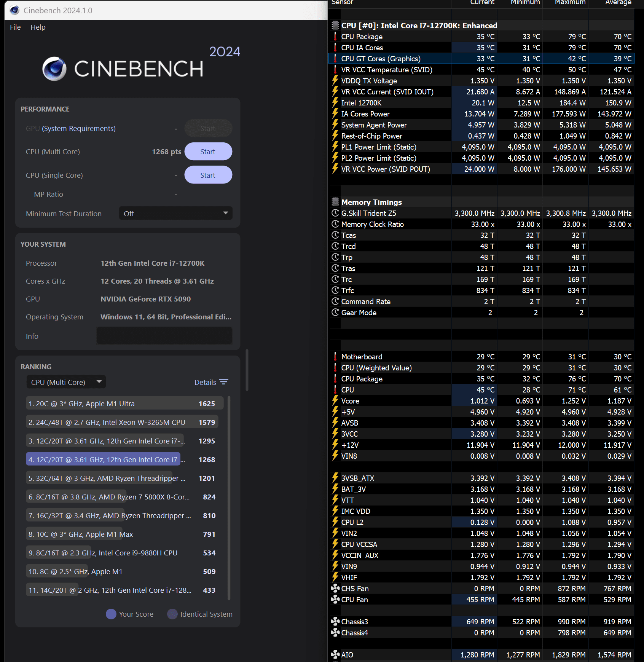The width and height of the screenshot is (644, 662).
Task: Start the CPU (Multi Core) test
Action: point(208,152)
